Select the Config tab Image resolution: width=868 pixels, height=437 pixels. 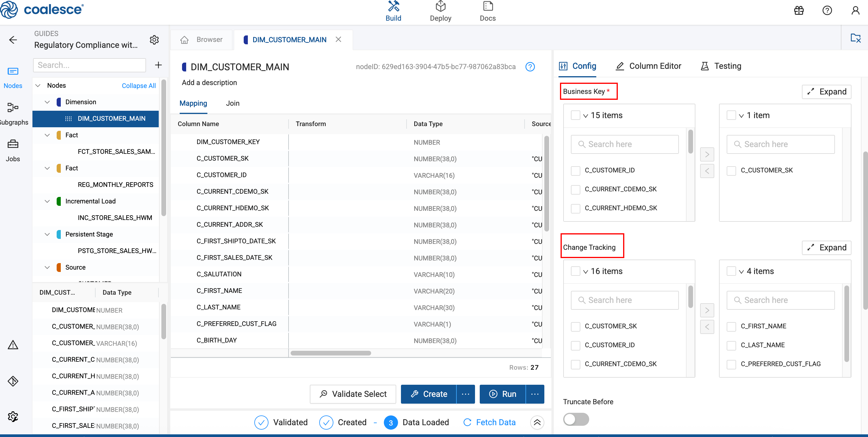pos(578,66)
